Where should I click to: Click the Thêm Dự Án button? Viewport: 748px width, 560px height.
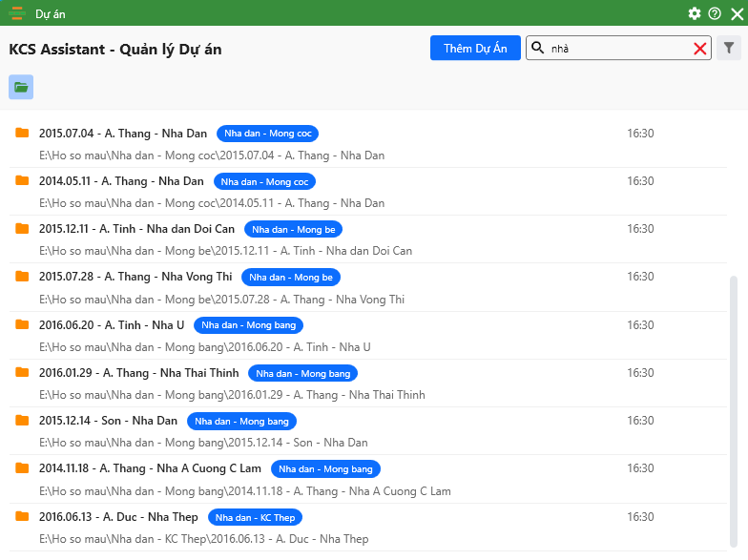tap(475, 49)
